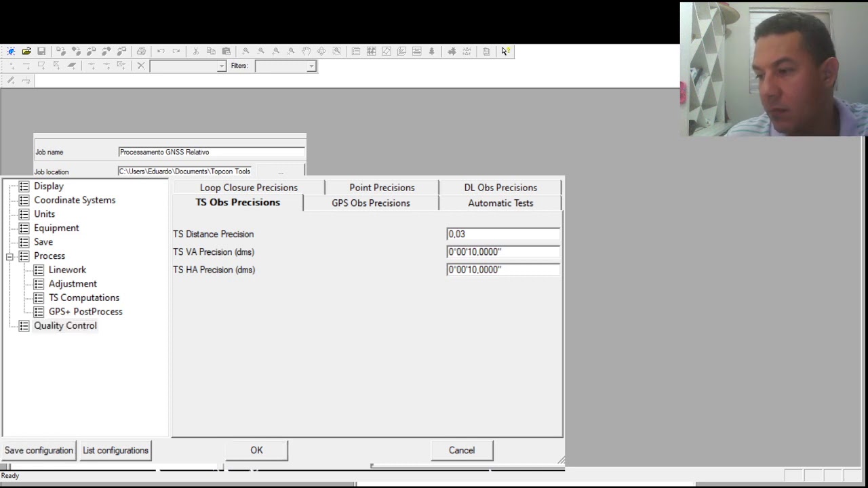Select Save in the settings tree
This screenshot has width=868, height=488.
pos(43,242)
